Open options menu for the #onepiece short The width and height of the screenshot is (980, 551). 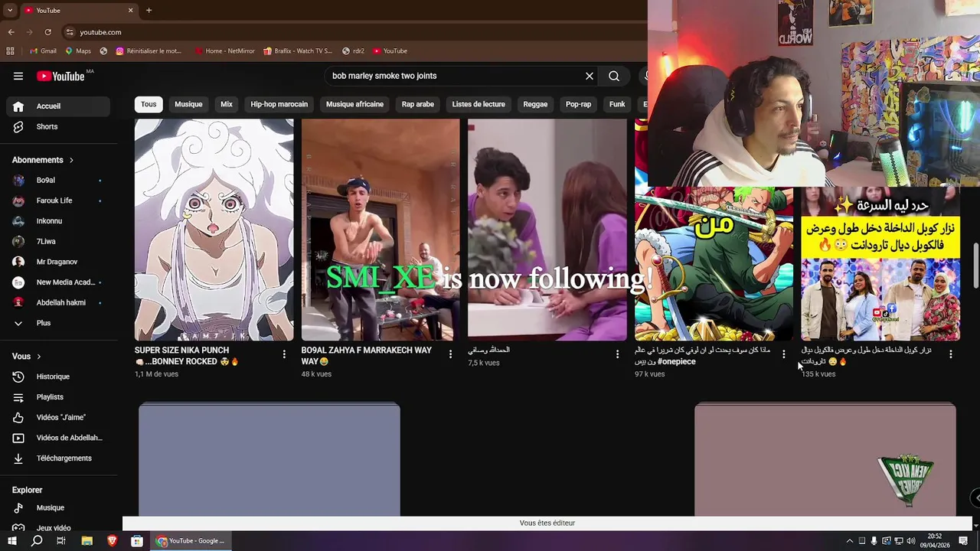pos(783,354)
